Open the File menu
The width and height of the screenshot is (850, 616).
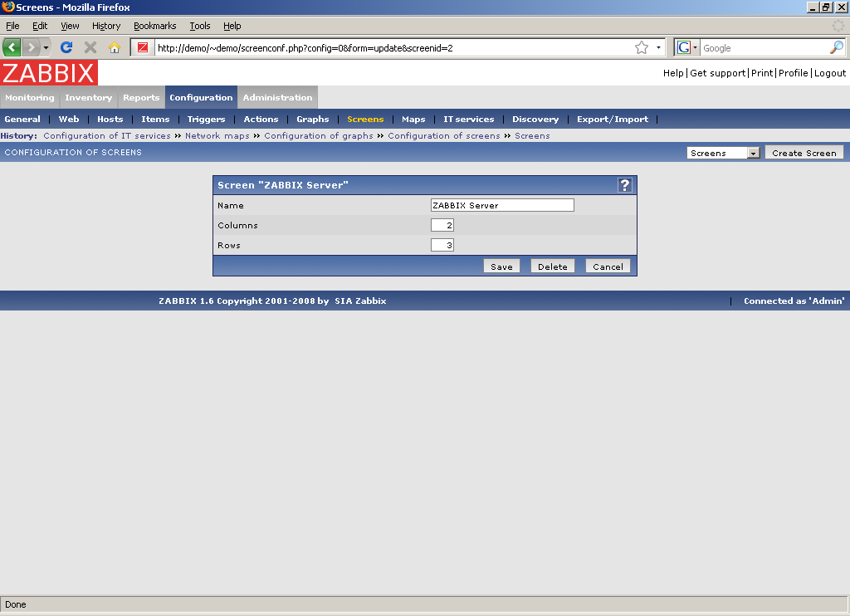pyautogui.click(x=12, y=26)
